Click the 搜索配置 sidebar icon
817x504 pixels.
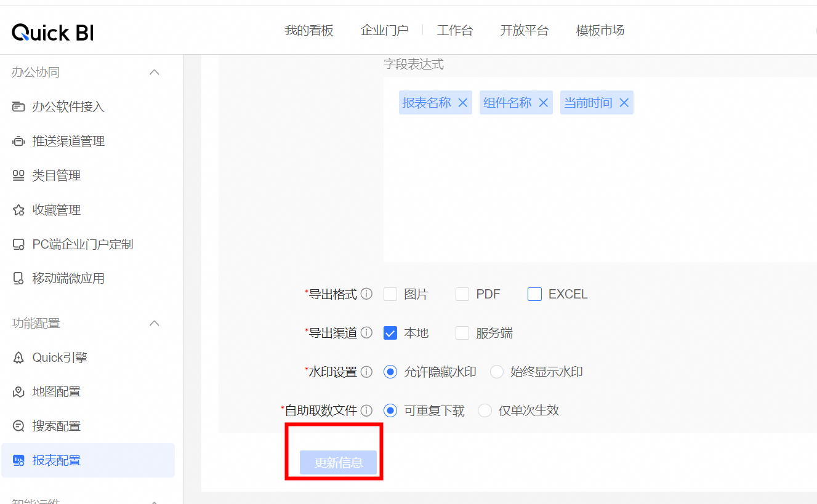[x=18, y=426]
